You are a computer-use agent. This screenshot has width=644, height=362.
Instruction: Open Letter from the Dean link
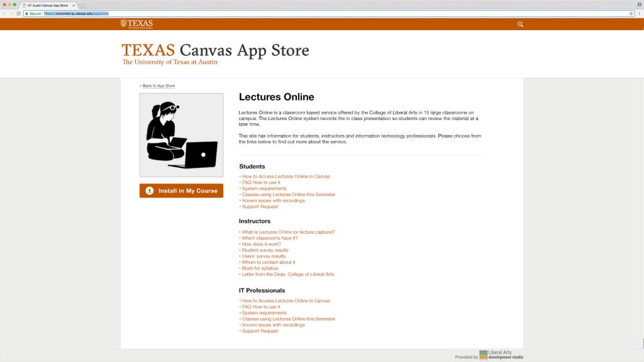pyautogui.click(x=288, y=275)
